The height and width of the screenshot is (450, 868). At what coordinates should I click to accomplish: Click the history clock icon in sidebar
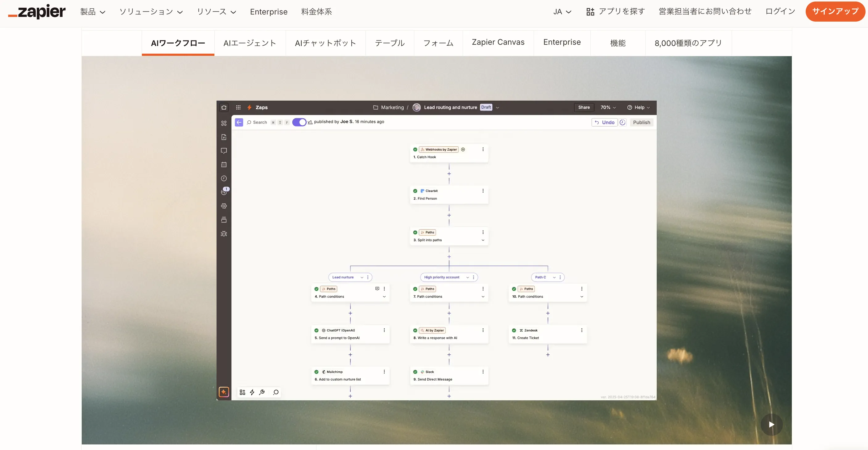click(x=224, y=178)
